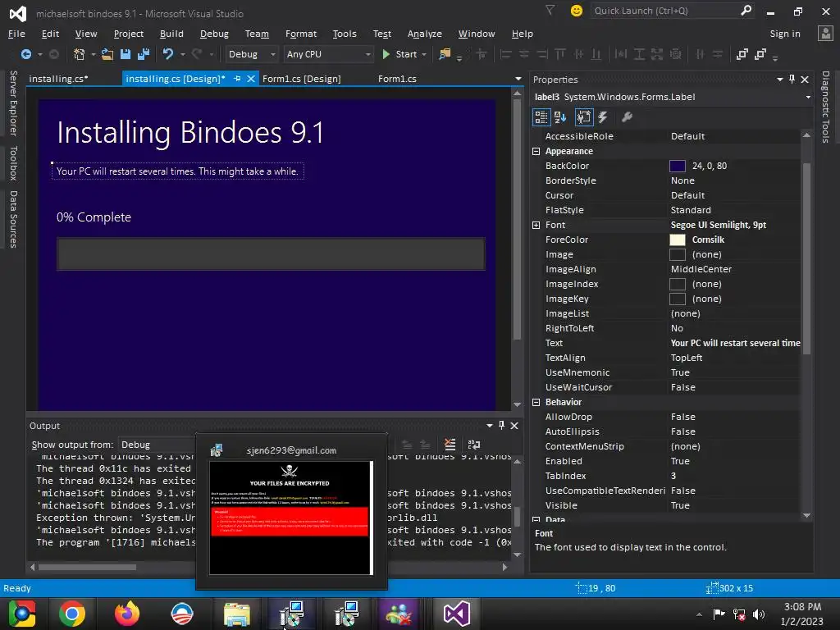The width and height of the screenshot is (840, 630).
Task: Open Show output from Debug dropdown
Action: tap(158, 445)
